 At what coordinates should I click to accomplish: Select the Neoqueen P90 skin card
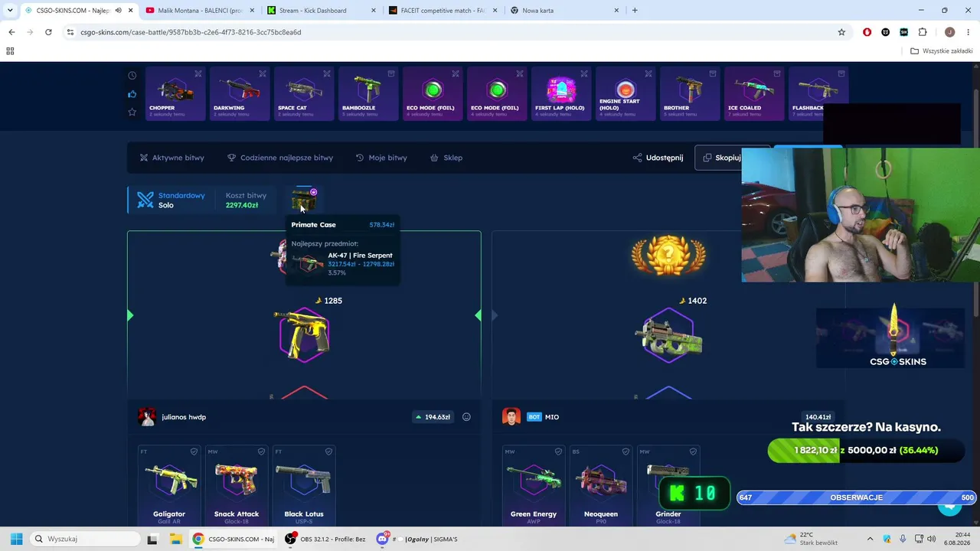[x=601, y=484]
